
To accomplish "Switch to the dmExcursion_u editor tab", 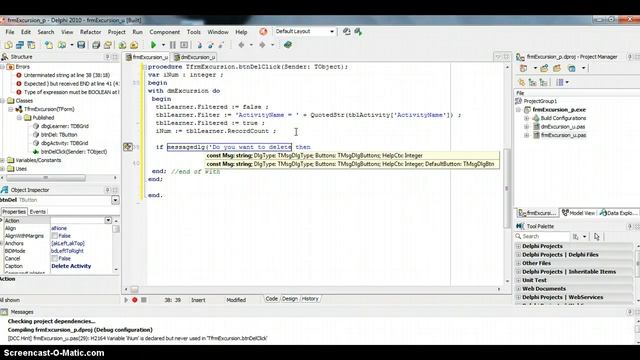I will 195,57.
